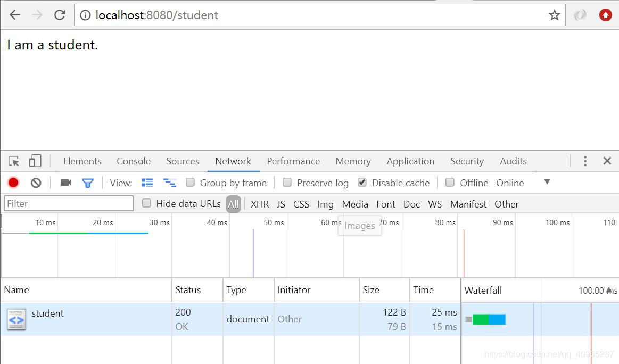Enable Offline checkbox
Screen dimensions: 619x364
click(450, 183)
